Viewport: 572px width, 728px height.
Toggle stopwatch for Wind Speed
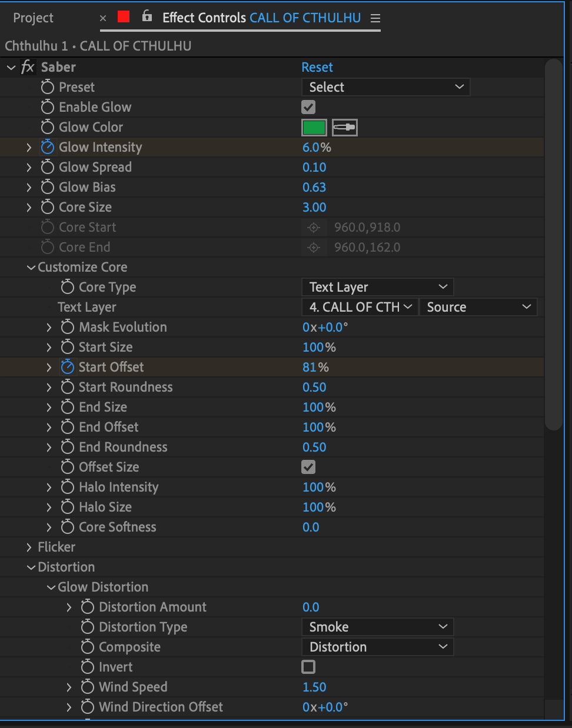pyautogui.click(x=88, y=687)
